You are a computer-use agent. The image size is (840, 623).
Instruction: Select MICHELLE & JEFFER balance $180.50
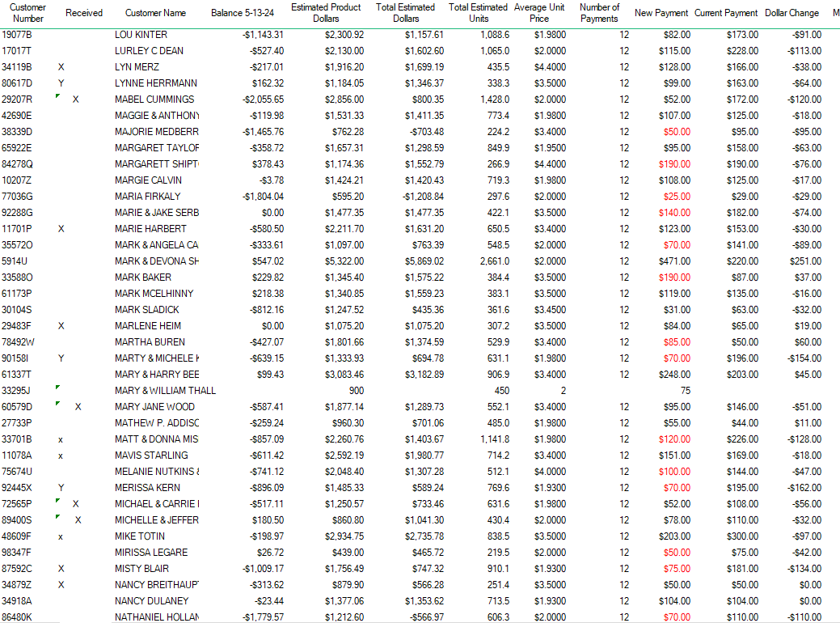268,520
